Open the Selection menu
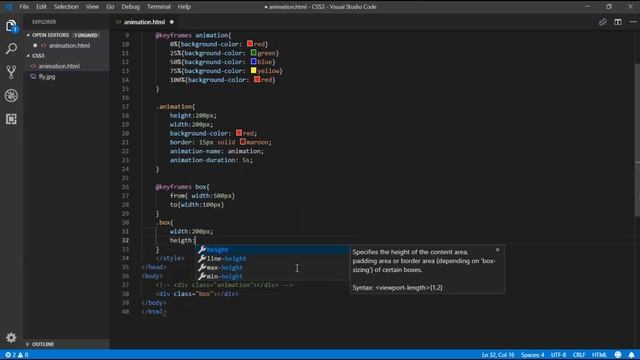This screenshot has width=640, height=360. tap(66, 7)
